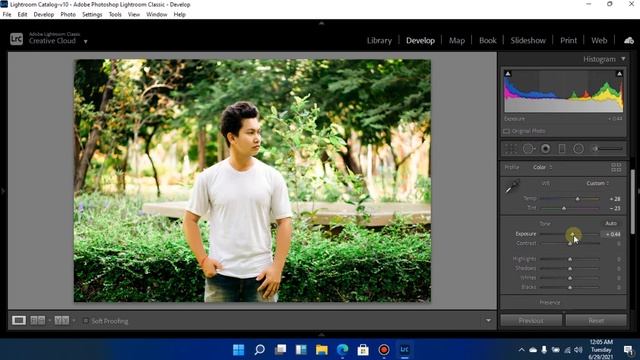
Task: Open Microsoft Edge from taskbar
Action: pos(342,350)
